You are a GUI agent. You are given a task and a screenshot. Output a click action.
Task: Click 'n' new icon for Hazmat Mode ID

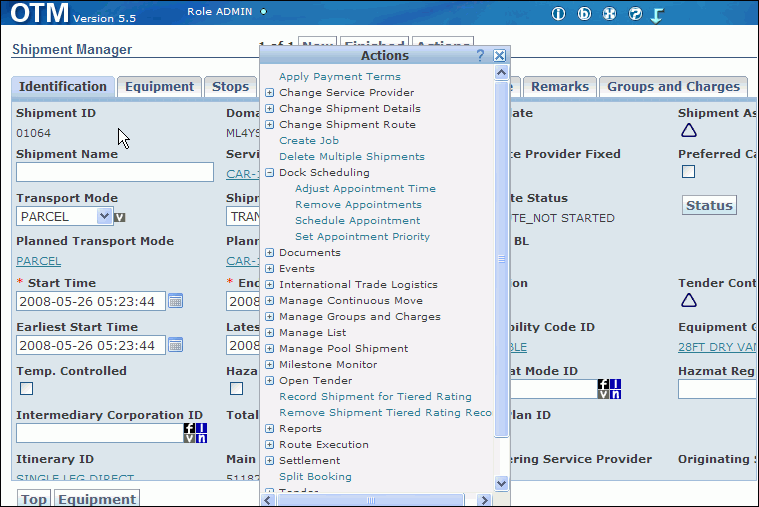click(615, 394)
